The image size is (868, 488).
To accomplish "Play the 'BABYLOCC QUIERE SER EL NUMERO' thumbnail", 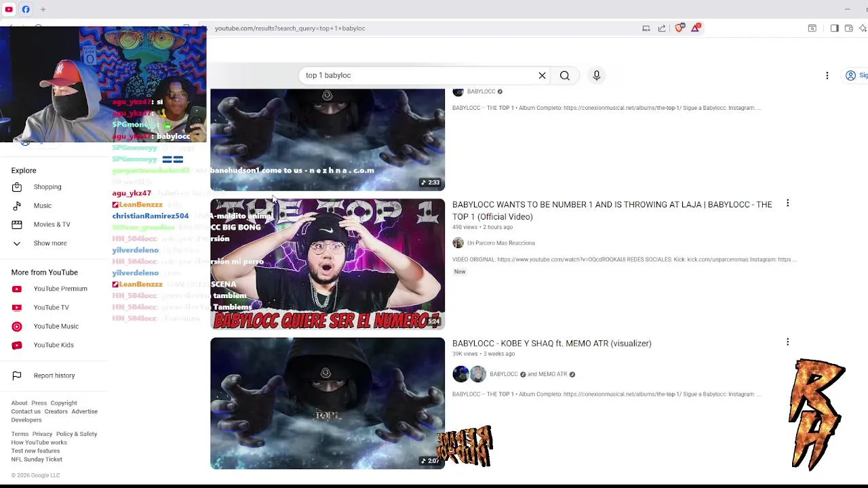I will pos(328,264).
